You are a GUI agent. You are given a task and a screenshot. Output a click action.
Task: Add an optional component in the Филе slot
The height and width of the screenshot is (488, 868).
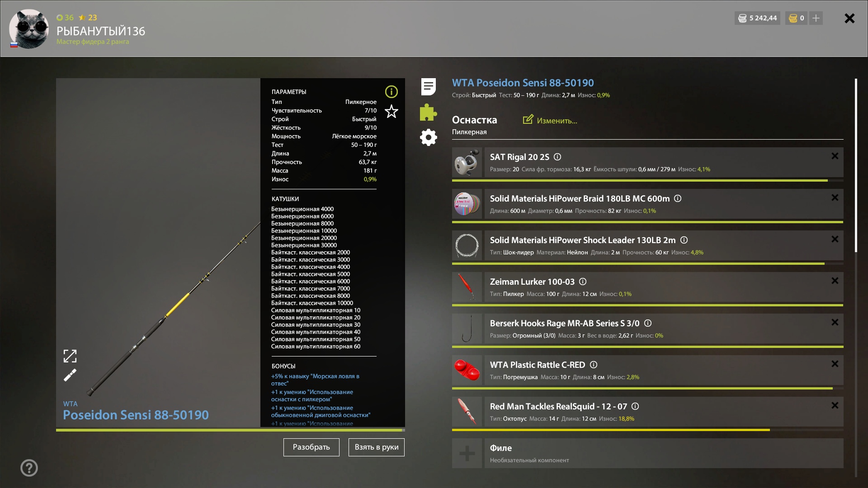[467, 453]
